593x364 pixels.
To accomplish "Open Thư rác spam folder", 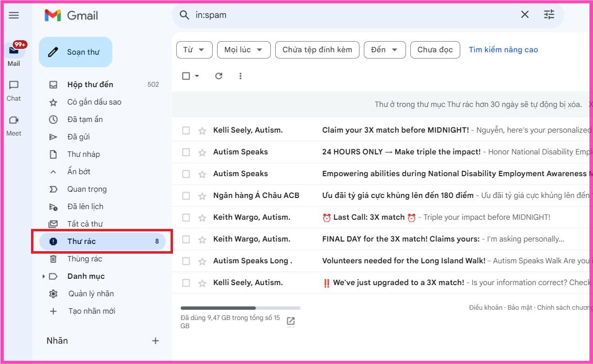I will [x=102, y=242].
